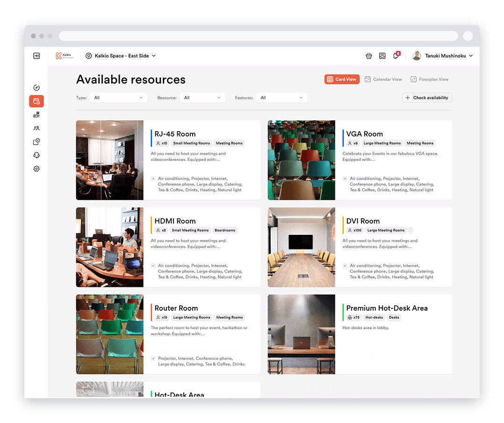504x423 pixels.
Task: Click Large Meeting Rooms tag on VGA Room
Action: click(x=382, y=143)
